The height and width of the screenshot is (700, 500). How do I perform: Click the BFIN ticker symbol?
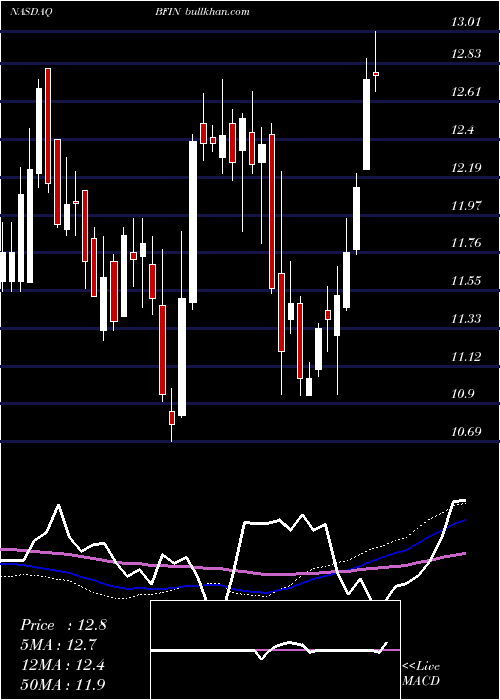pos(168,12)
